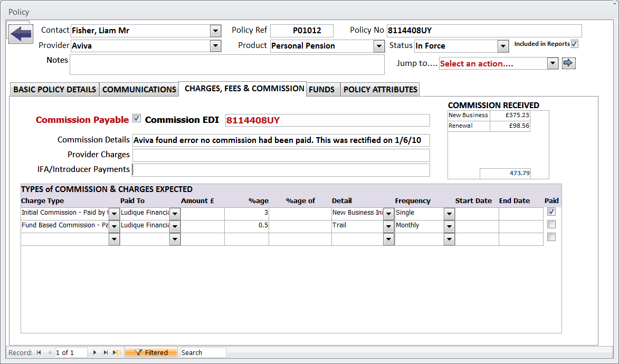Switch to Policy Attributes tab
The width and height of the screenshot is (619, 364).
(x=380, y=89)
